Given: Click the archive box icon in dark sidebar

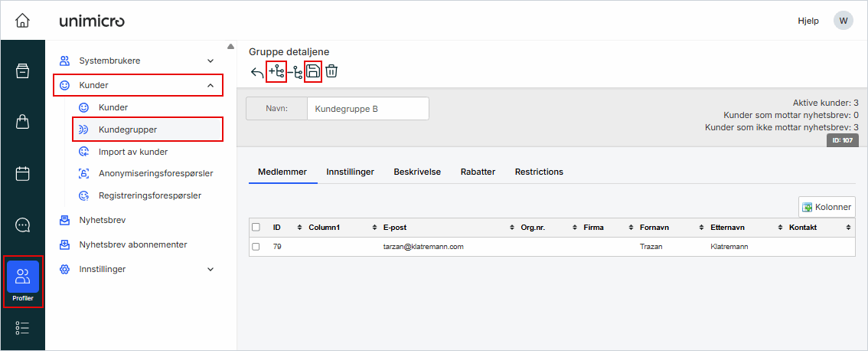Looking at the screenshot, I should click(x=23, y=71).
